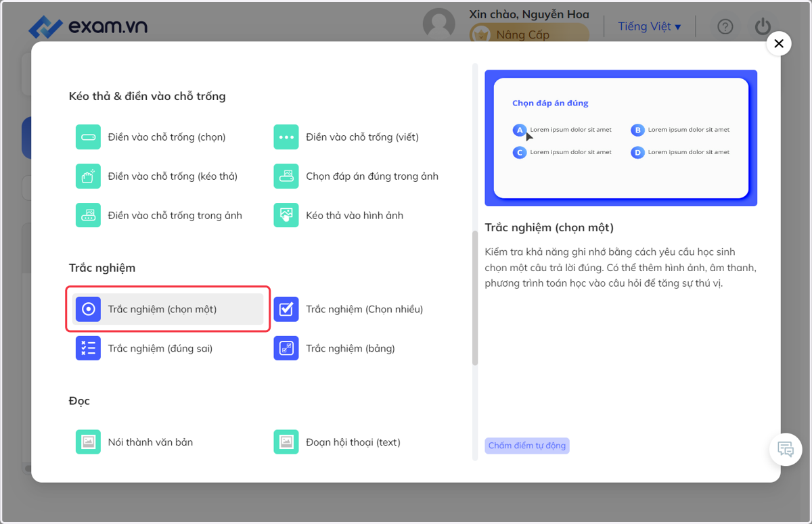This screenshot has width=812, height=524.
Task: Click the Đọc section heading
Action: pyautogui.click(x=79, y=401)
